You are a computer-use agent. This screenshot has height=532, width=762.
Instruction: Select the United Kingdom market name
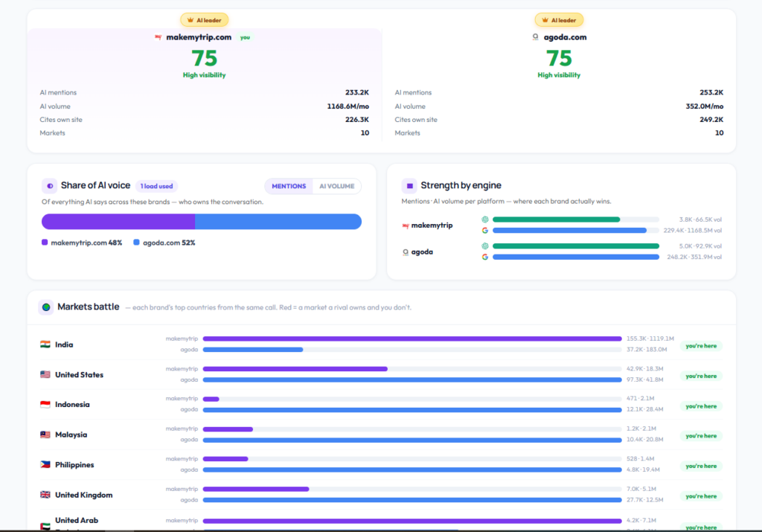pyautogui.click(x=83, y=495)
